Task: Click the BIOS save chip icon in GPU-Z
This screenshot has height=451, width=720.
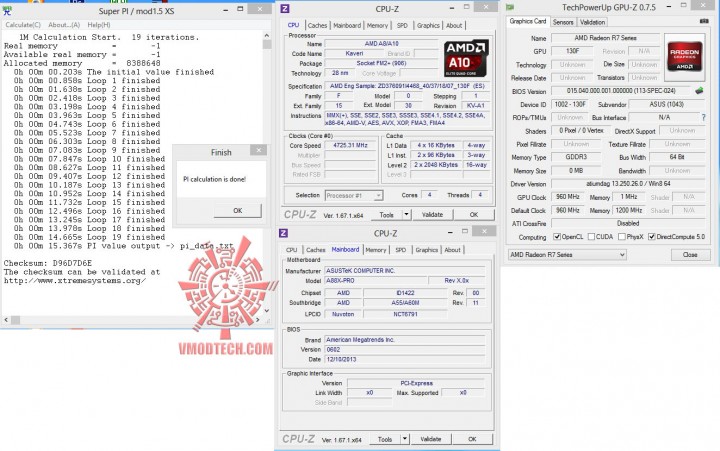Action: (x=699, y=91)
